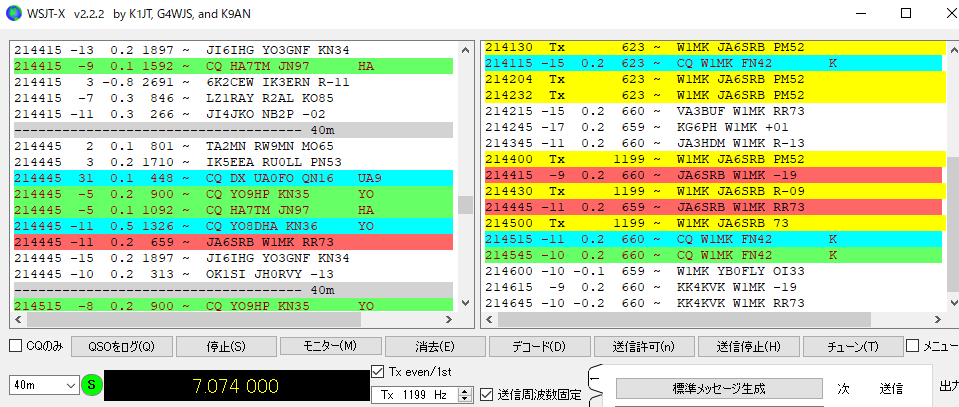Click the 送信停止(H) button
959x407 pixels.
point(748,346)
